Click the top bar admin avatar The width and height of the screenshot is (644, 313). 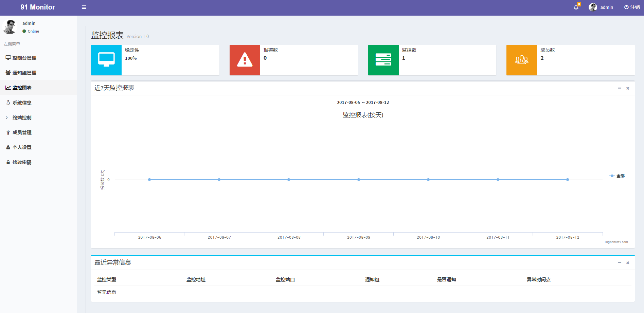[x=593, y=7]
